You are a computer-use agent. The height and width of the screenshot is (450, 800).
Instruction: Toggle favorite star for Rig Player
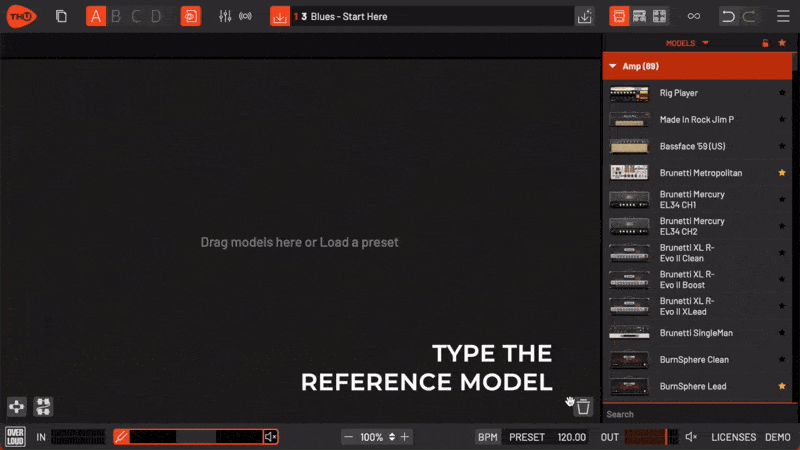[782, 93]
